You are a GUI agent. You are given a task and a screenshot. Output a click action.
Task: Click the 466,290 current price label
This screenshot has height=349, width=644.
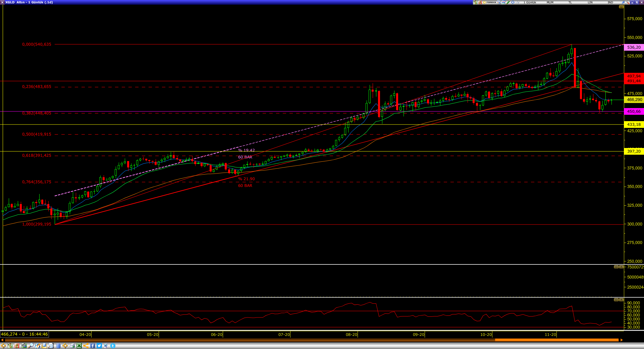point(634,100)
